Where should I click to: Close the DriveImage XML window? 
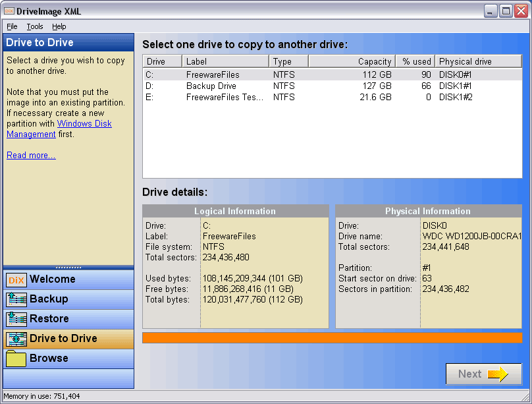(x=521, y=11)
